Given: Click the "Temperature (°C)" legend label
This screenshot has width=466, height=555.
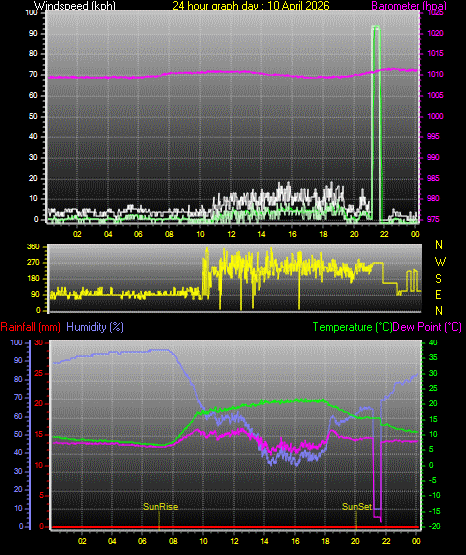Looking at the screenshot, I should click(352, 327).
